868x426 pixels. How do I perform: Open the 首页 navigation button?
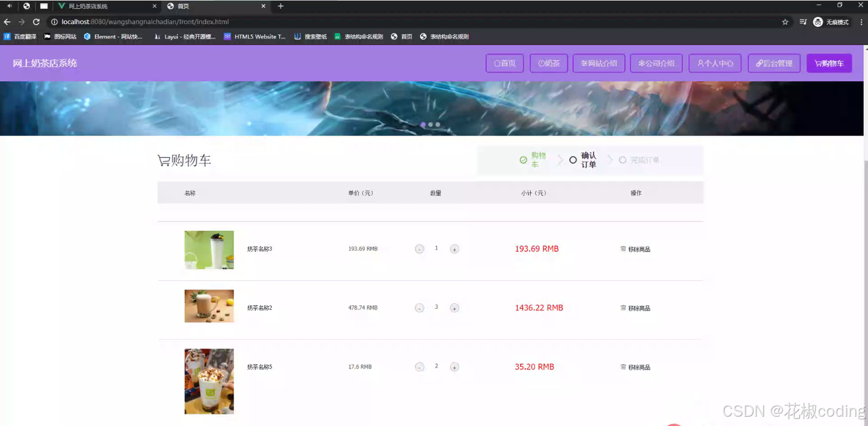pyautogui.click(x=504, y=63)
